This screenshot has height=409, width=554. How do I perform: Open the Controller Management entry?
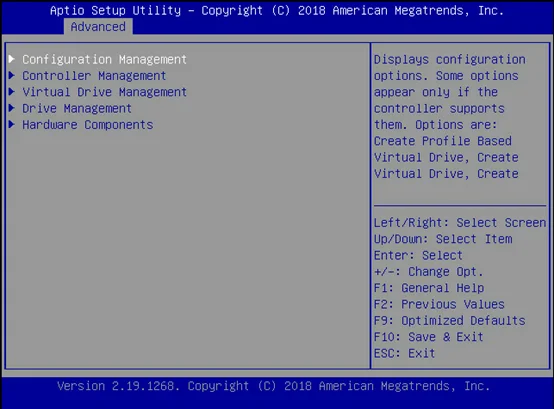pyautogui.click(x=94, y=76)
